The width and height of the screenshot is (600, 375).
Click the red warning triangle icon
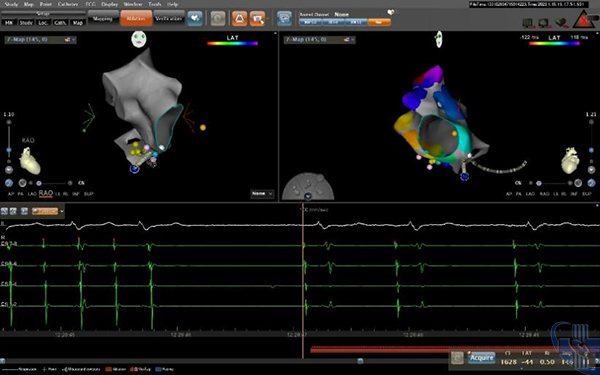(584, 20)
